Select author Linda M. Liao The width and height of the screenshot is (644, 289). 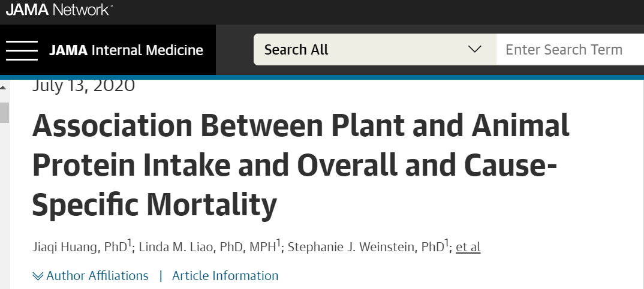pos(177,246)
